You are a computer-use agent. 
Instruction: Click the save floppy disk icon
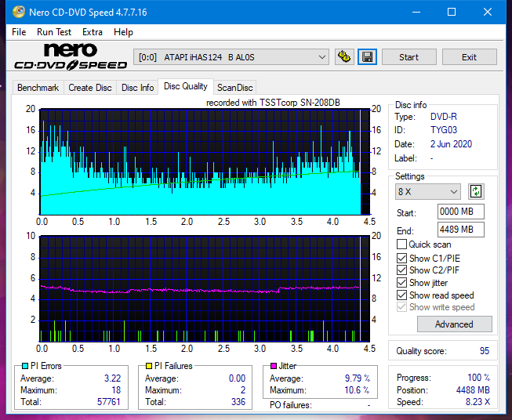(x=367, y=57)
